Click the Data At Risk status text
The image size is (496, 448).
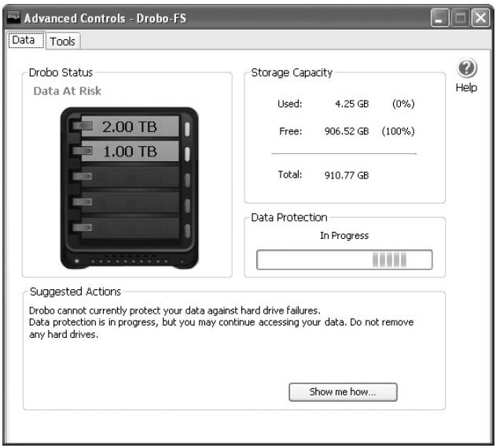(68, 91)
